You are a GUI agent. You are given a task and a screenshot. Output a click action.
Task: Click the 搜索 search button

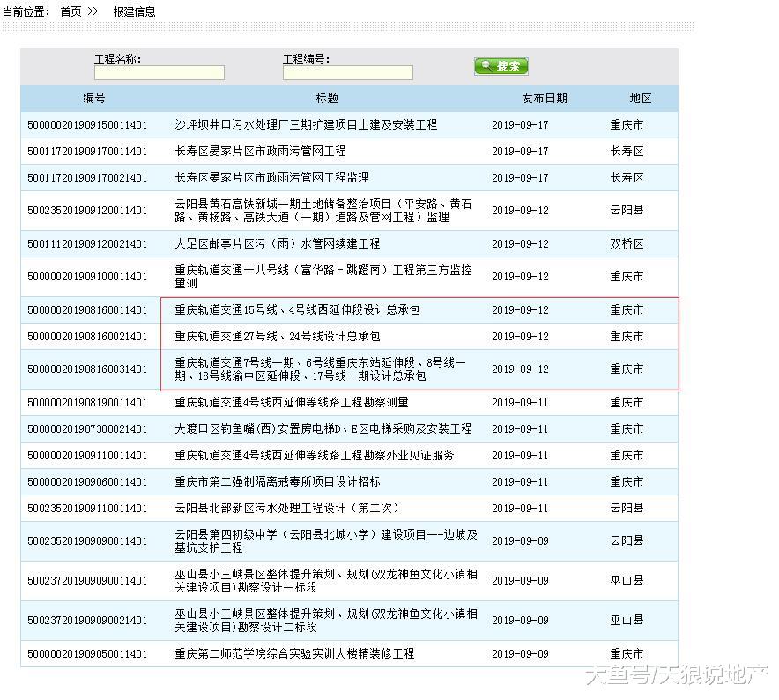[502, 65]
